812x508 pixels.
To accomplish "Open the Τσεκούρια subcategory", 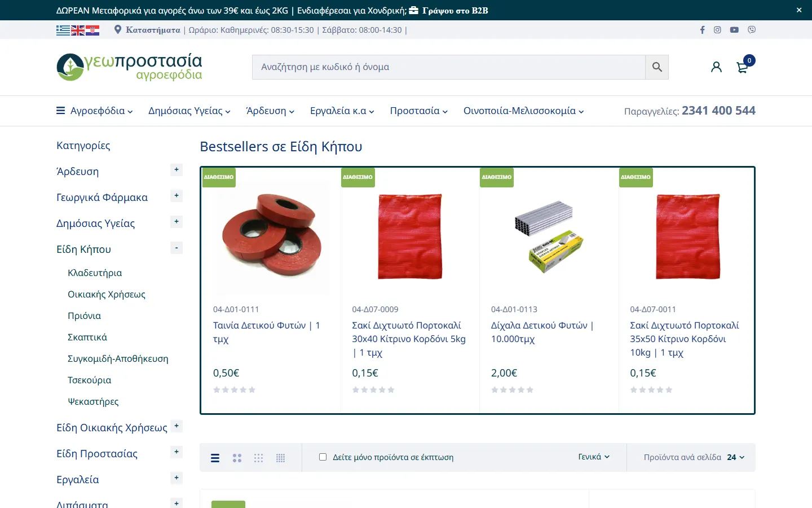I will 90,380.
